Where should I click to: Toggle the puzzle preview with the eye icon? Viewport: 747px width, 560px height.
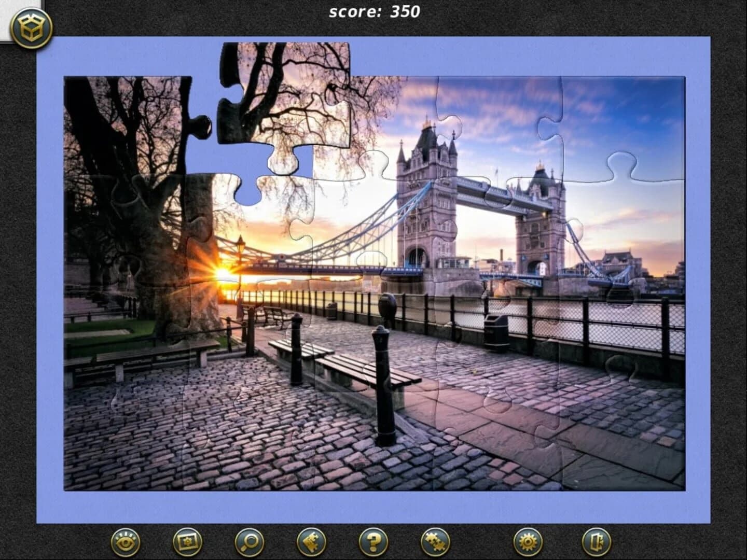pos(123,541)
